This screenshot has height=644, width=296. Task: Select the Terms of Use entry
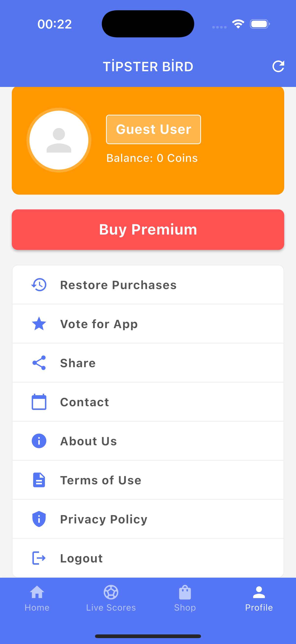coord(101,480)
